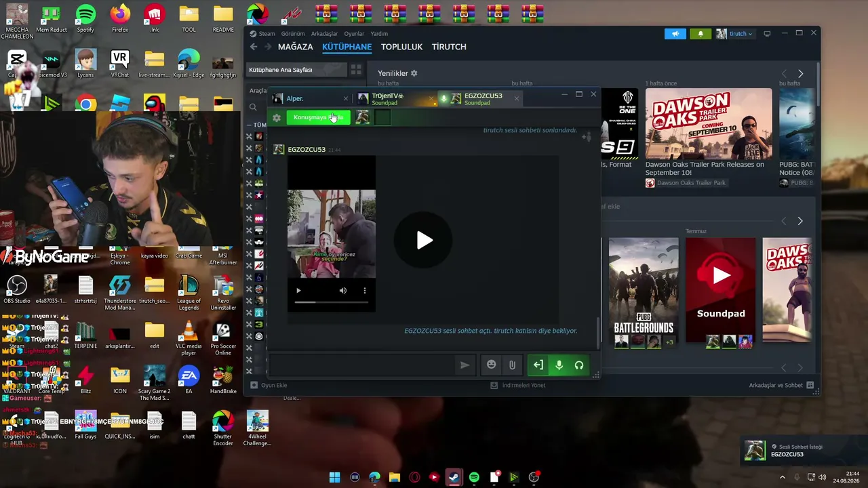Toggle headphone audio output in voice chat

tap(579, 365)
